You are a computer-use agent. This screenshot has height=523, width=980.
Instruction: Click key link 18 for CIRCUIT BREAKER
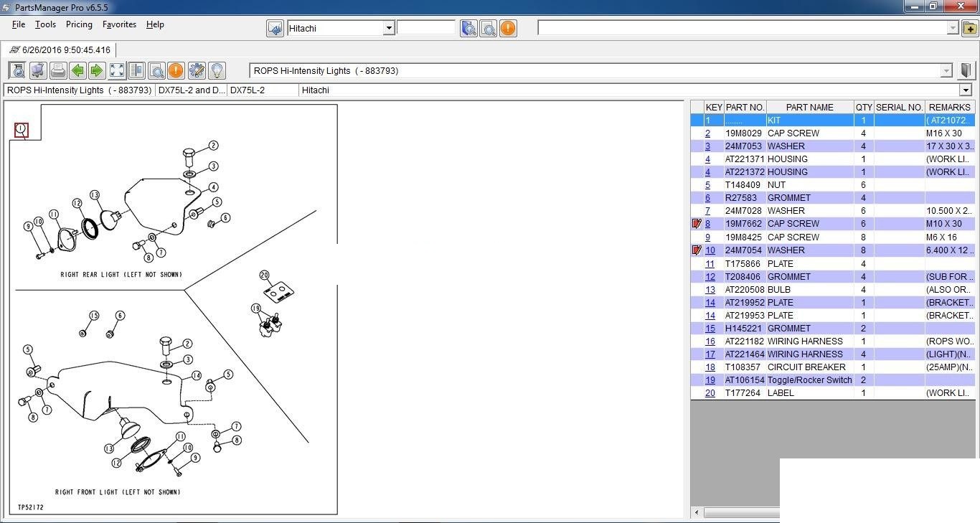coord(710,367)
